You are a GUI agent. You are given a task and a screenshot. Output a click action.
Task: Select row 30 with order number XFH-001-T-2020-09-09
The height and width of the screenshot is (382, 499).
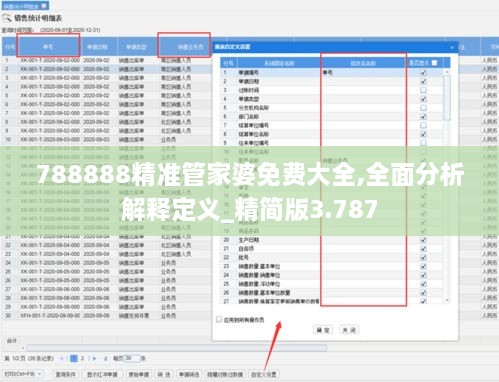pyautogui.click(x=107, y=316)
